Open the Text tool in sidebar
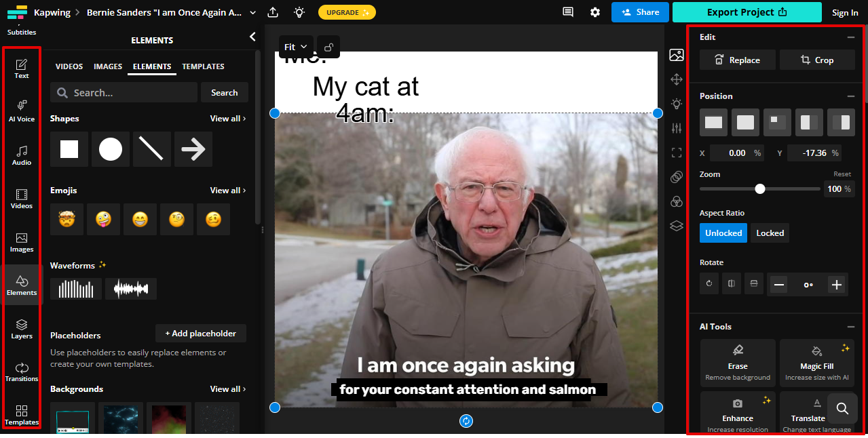The width and height of the screenshot is (868, 438). coord(22,68)
